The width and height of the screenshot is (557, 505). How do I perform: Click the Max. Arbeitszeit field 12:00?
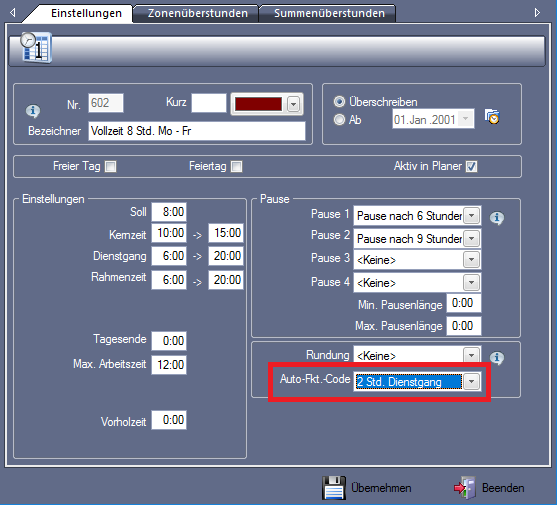(x=169, y=365)
